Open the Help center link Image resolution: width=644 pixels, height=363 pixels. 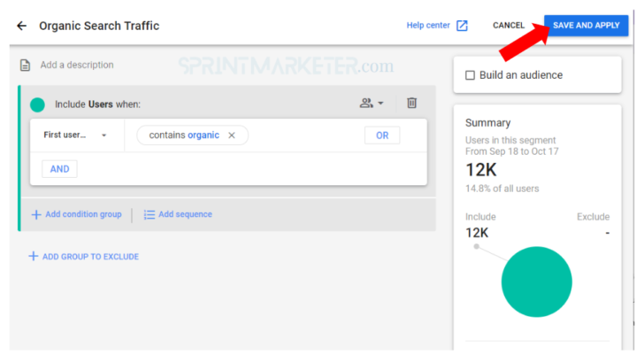click(x=428, y=26)
